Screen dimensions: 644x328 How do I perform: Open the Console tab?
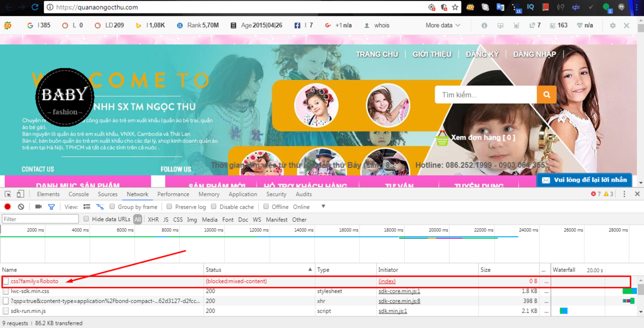click(x=78, y=194)
